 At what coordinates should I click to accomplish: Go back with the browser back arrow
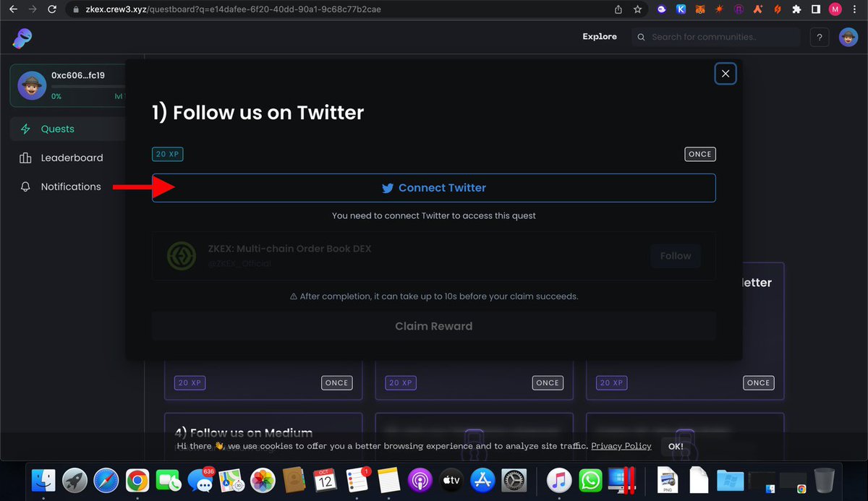[x=12, y=9]
